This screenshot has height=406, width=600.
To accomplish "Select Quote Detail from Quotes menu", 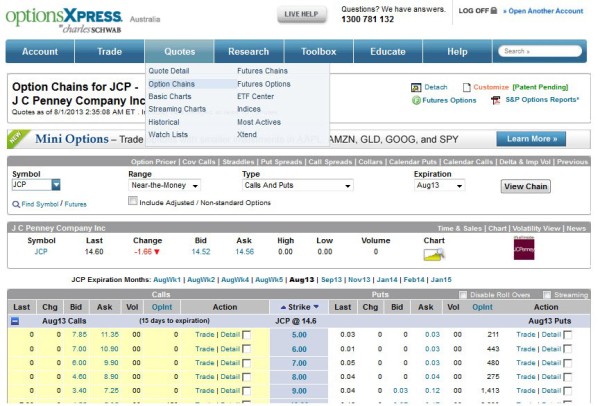I will click(x=169, y=71).
